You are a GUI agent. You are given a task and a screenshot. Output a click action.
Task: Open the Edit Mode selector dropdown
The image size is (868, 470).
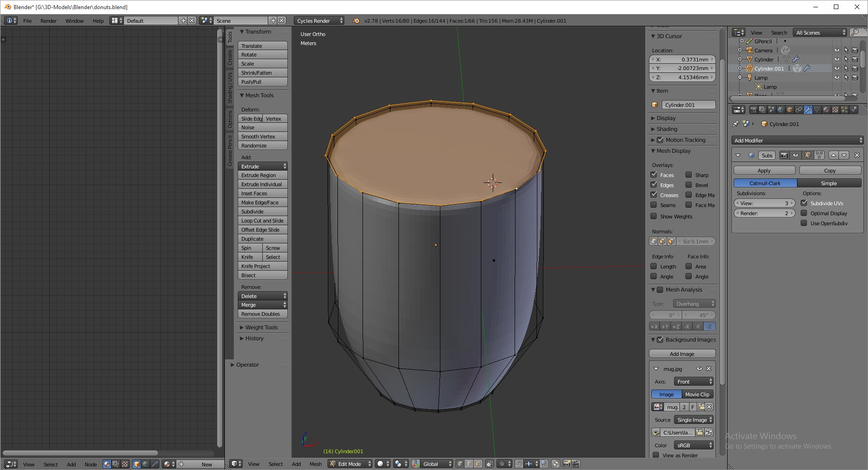tap(350, 464)
